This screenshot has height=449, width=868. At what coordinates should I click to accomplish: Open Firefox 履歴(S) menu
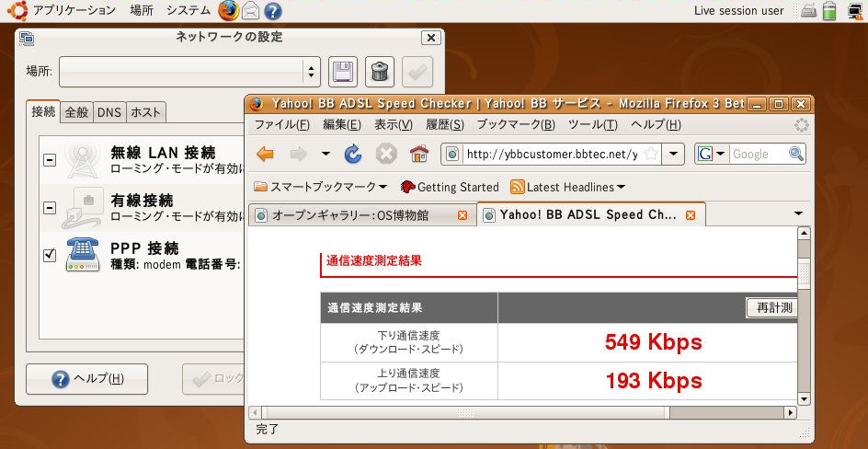tap(445, 124)
